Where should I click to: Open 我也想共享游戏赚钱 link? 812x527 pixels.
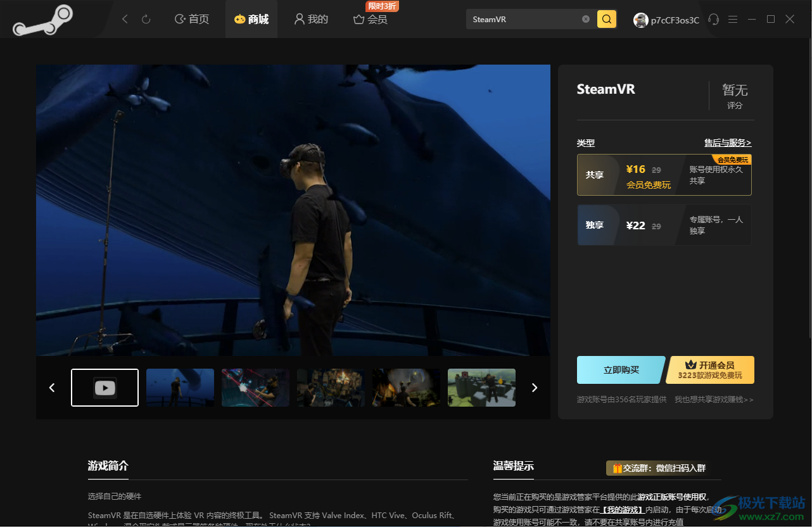point(714,400)
